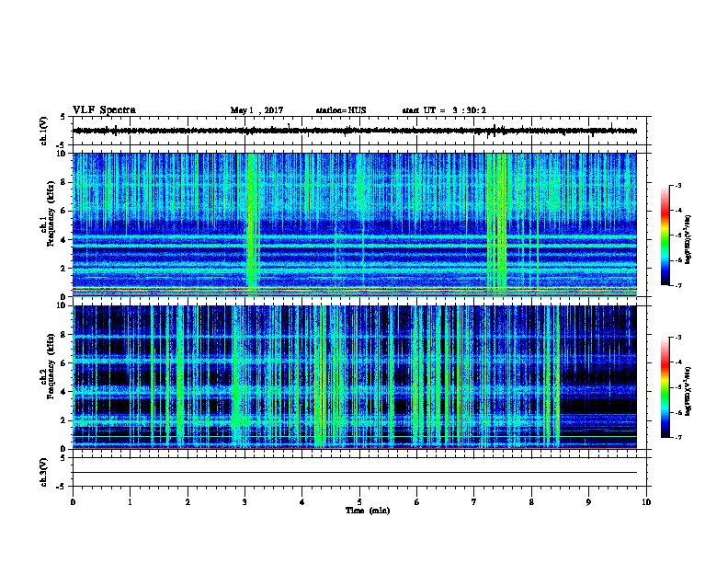The height and width of the screenshot is (563, 728).
Task: Click the ch.1 spectrogram color bar
Action: (x=665, y=236)
